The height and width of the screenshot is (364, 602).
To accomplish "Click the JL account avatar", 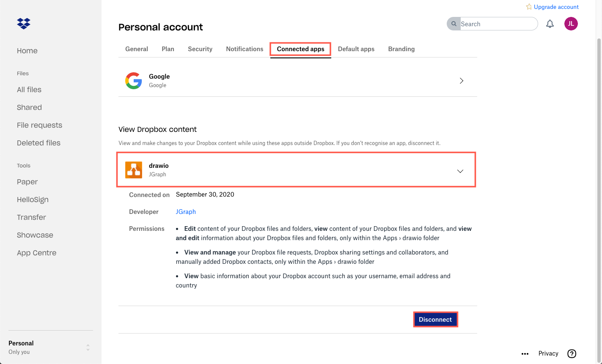I will (x=571, y=24).
